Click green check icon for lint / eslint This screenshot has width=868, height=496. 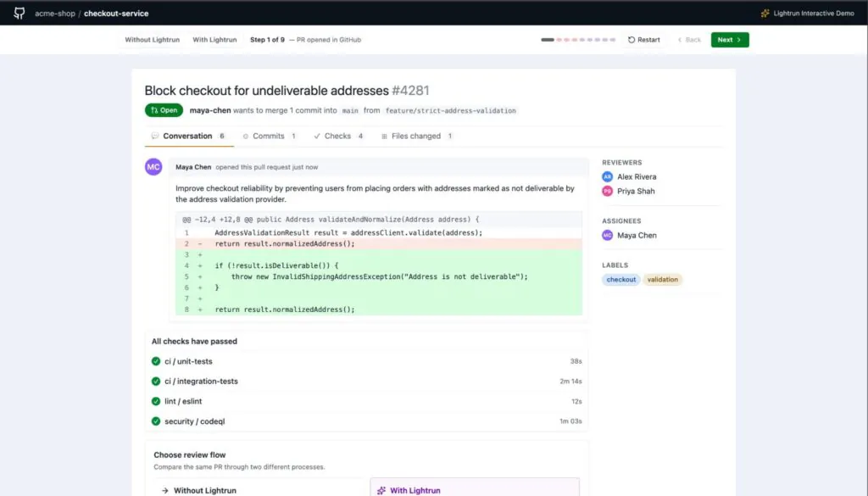[156, 401]
